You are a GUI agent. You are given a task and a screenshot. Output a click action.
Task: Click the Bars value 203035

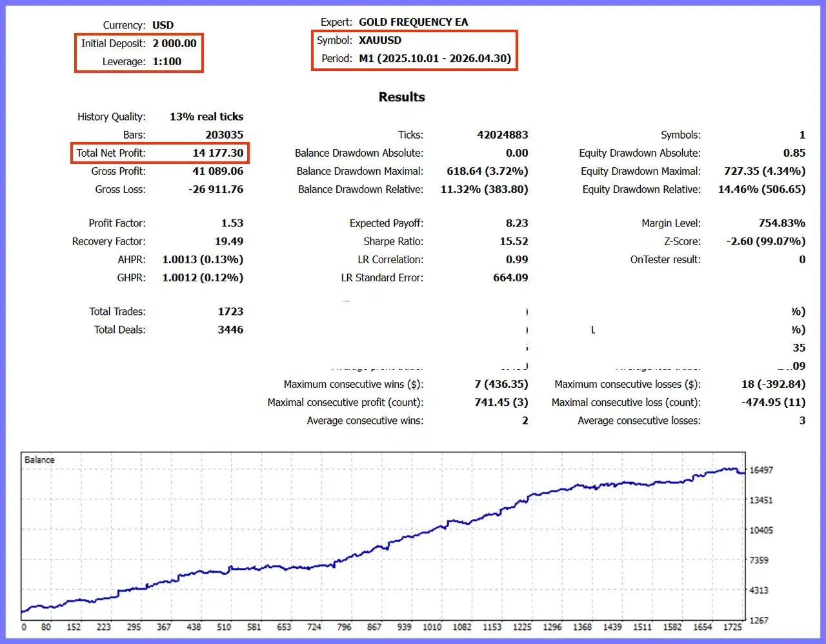point(225,135)
